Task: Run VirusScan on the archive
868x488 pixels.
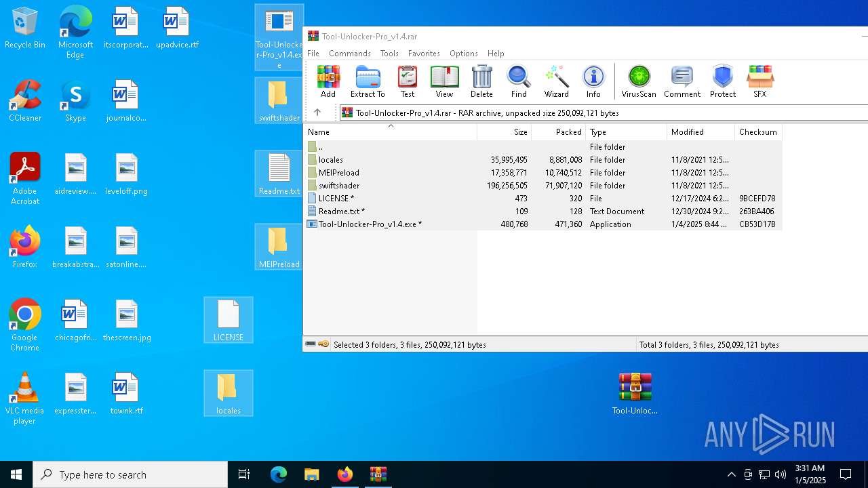Action: coord(639,82)
